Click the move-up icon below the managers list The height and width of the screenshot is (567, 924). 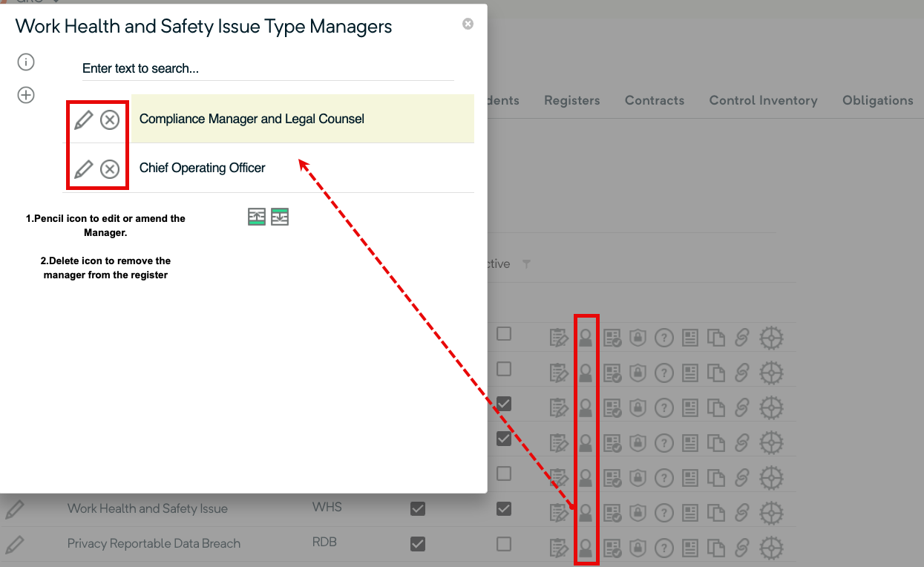click(x=256, y=217)
